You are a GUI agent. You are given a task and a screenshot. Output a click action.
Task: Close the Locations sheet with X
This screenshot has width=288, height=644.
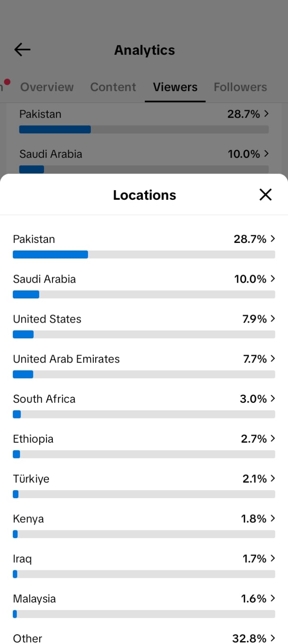265,195
